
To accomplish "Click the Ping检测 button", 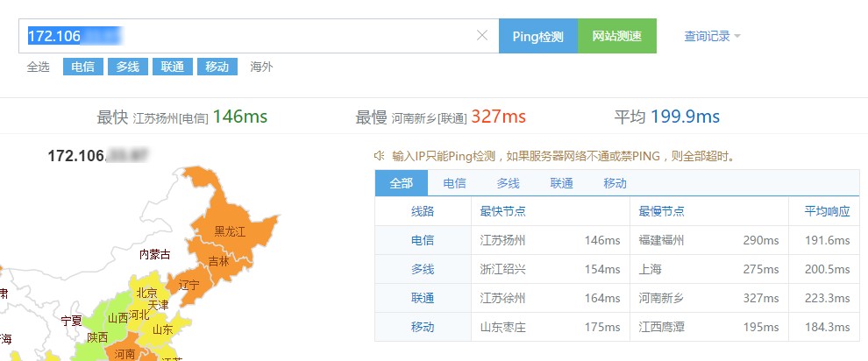I will point(538,36).
